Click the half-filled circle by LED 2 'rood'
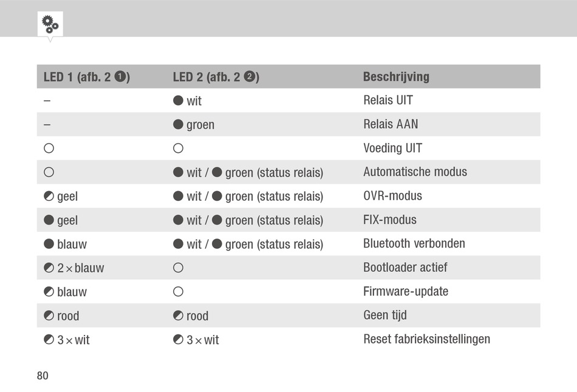Screen dimensions: 577x392 [x=178, y=316]
